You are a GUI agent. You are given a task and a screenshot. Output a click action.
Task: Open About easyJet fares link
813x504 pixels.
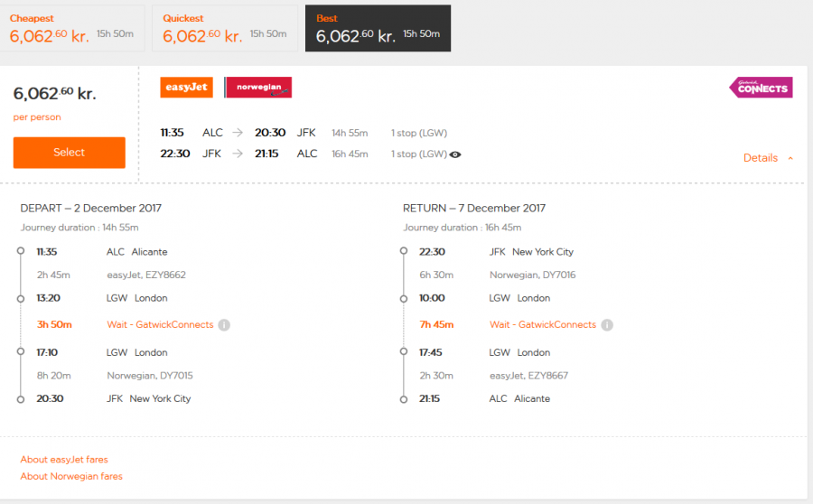pos(64,460)
